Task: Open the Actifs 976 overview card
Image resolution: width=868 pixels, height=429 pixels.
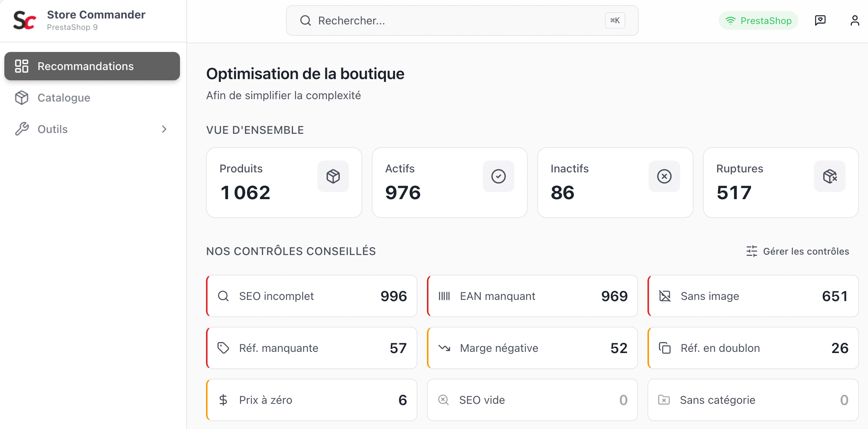Action: tap(450, 183)
